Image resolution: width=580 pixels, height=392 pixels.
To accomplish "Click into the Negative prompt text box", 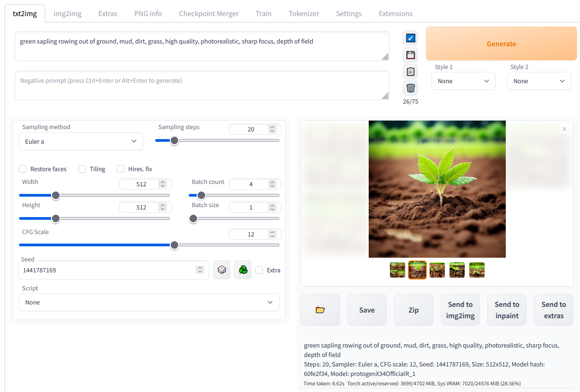I will [202, 86].
